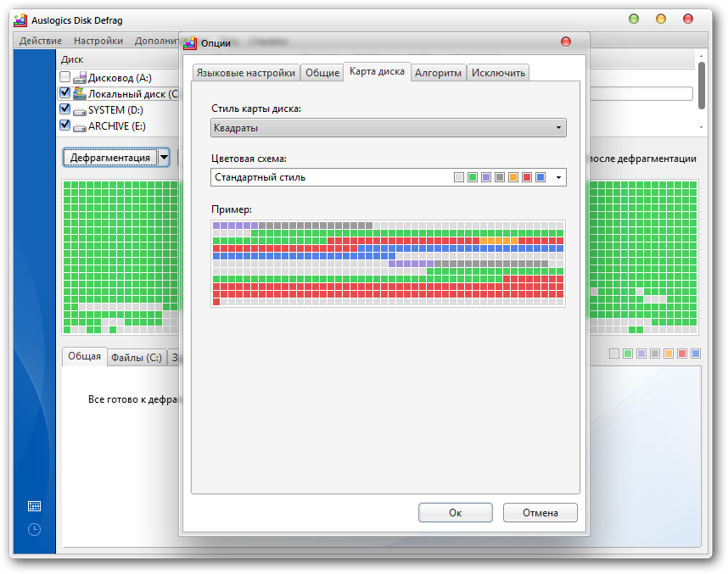Select the Disk map tab
Viewport: 728px width, 574px height.
pos(377,71)
